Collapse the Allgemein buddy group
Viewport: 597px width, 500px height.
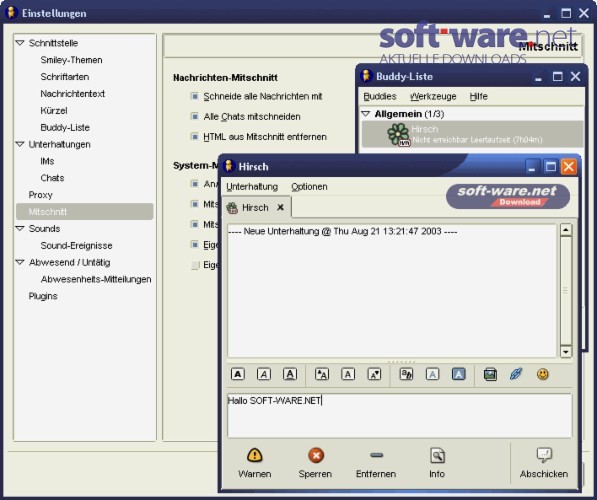tap(366, 113)
